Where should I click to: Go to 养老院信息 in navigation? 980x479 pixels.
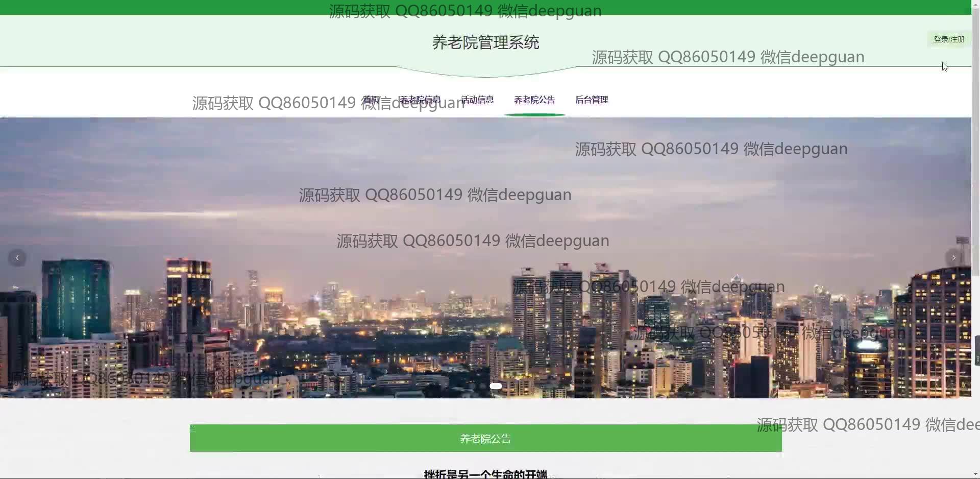pyautogui.click(x=420, y=100)
